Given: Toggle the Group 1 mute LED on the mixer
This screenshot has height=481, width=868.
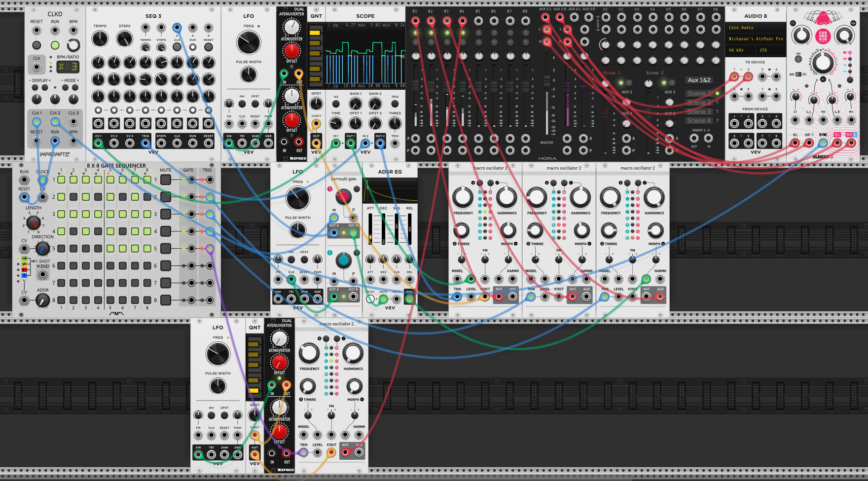Looking at the screenshot, I should pyautogui.click(x=621, y=83).
